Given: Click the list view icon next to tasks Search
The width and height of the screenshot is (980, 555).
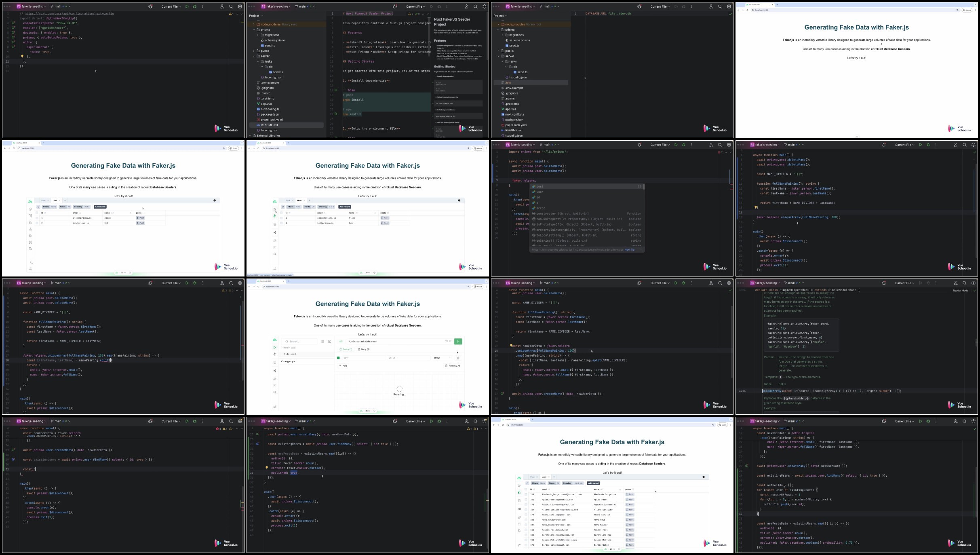Looking at the screenshot, I should [x=322, y=342].
